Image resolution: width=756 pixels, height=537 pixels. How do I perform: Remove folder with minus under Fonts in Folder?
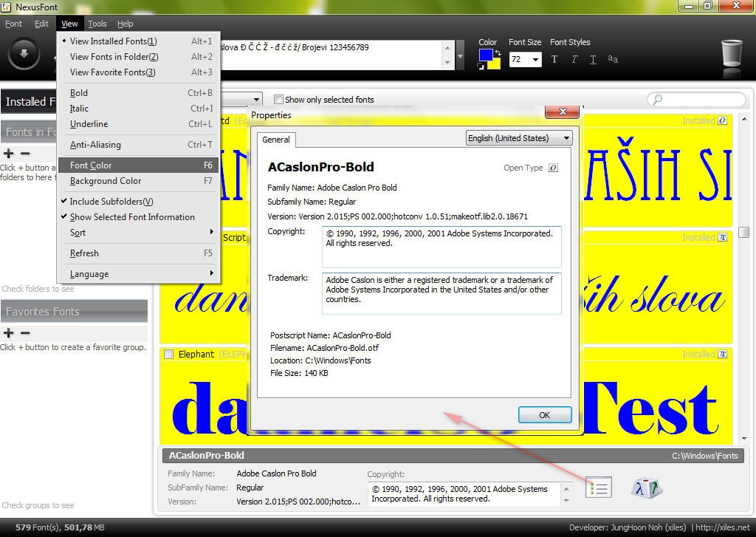coord(25,154)
